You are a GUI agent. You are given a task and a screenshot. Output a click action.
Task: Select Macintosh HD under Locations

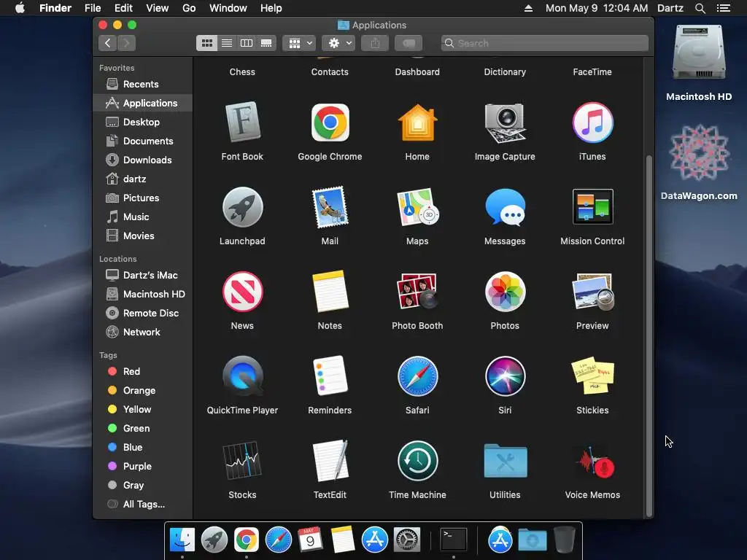(143, 295)
